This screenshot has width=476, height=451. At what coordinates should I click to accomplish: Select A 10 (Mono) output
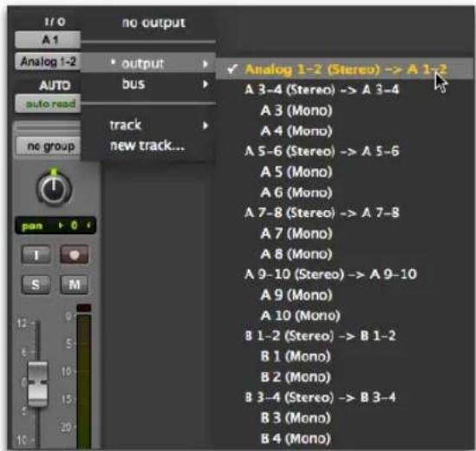click(300, 315)
